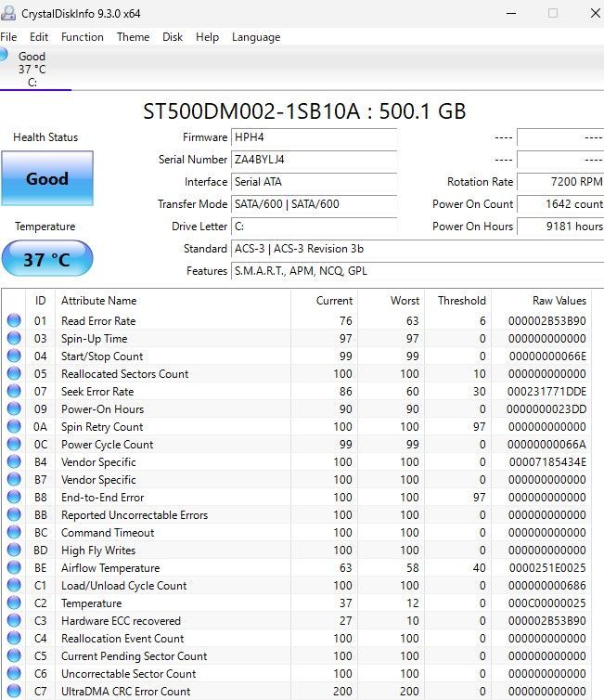Image resolution: width=604 pixels, height=700 pixels.
Task: Open the Function menu
Action: point(83,37)
